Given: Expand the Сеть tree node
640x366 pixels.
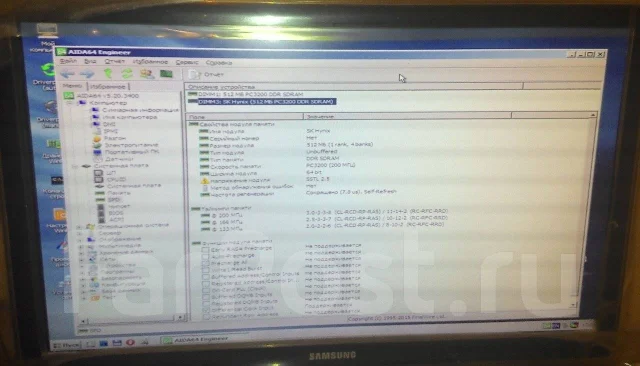Looking at the screenshot, I should [81, 259].
